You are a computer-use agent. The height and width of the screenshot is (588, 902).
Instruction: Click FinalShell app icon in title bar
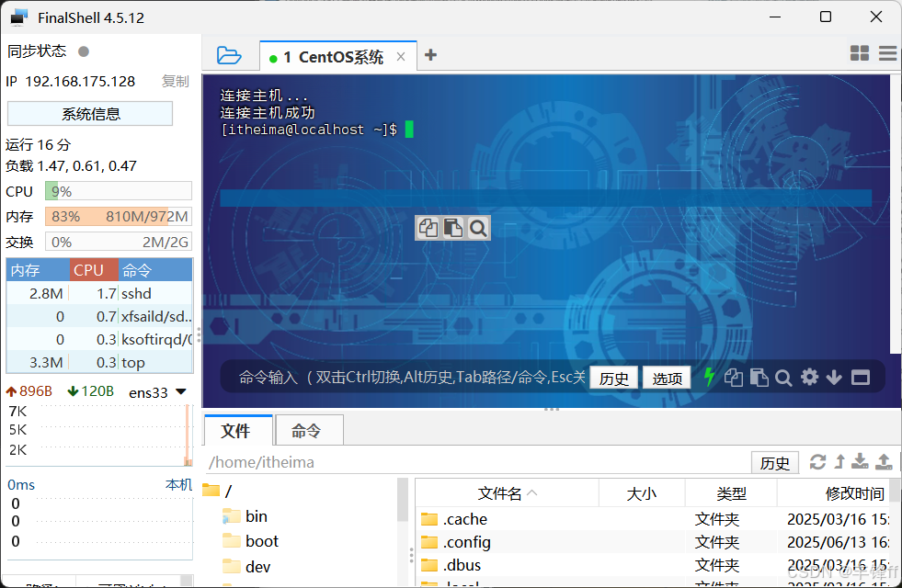coord(18,17)
